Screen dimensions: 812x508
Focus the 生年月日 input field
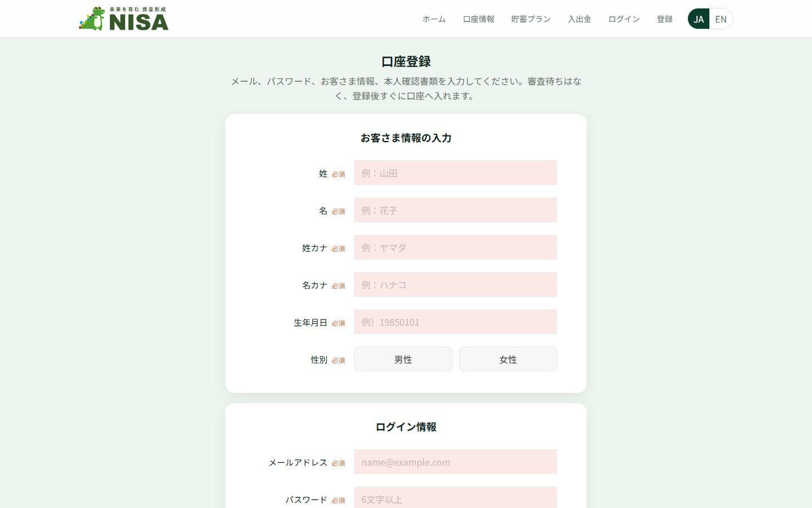(x=456, y=322)
